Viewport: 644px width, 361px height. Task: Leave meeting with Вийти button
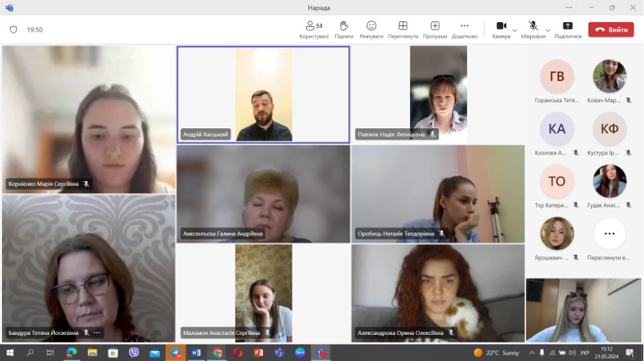(x=611, y=30)
